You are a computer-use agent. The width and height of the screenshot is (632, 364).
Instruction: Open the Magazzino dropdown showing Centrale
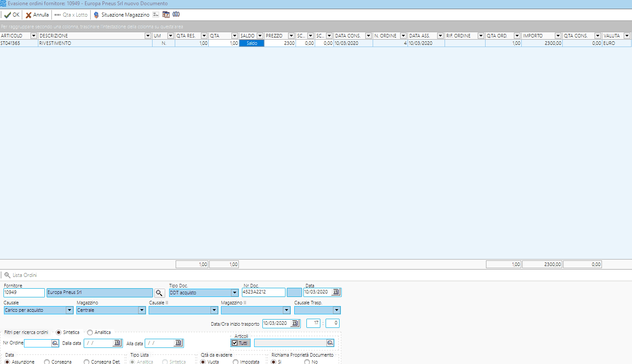[142, 310]
